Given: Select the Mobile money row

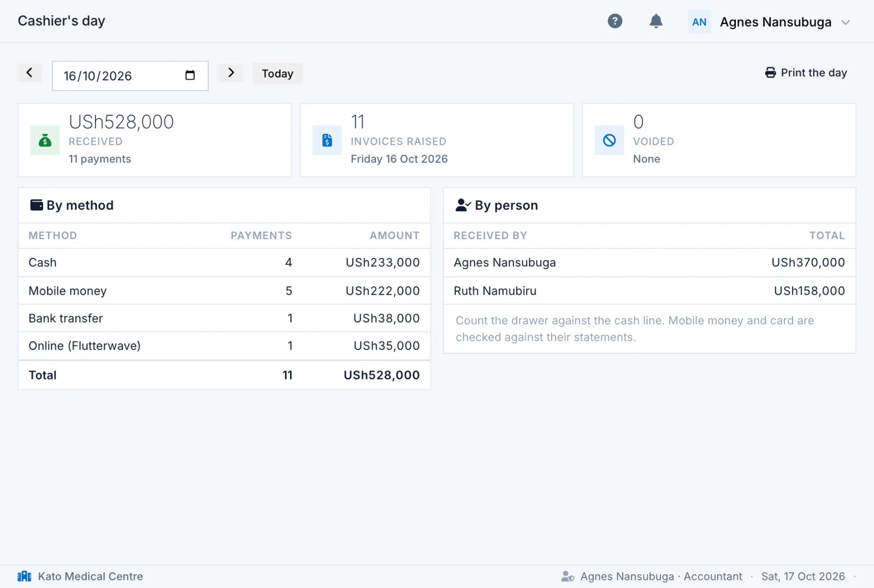Looking at the screenshot, I should tap(224, 291).
